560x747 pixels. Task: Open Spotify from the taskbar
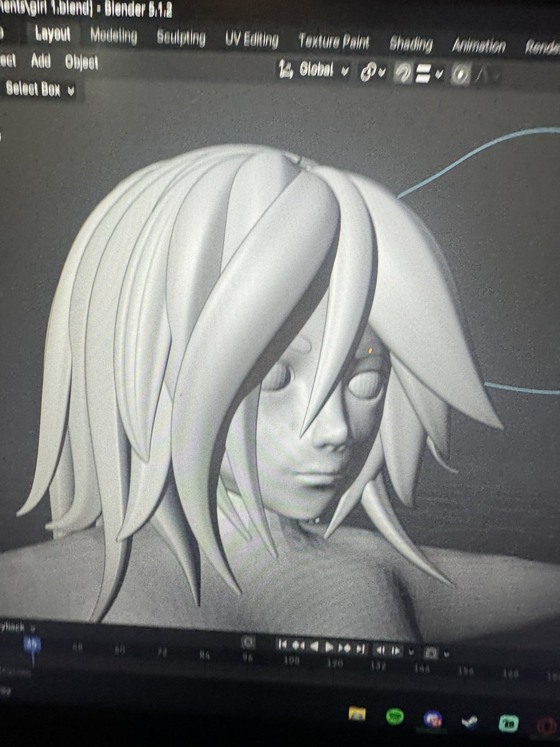[394, 716]
